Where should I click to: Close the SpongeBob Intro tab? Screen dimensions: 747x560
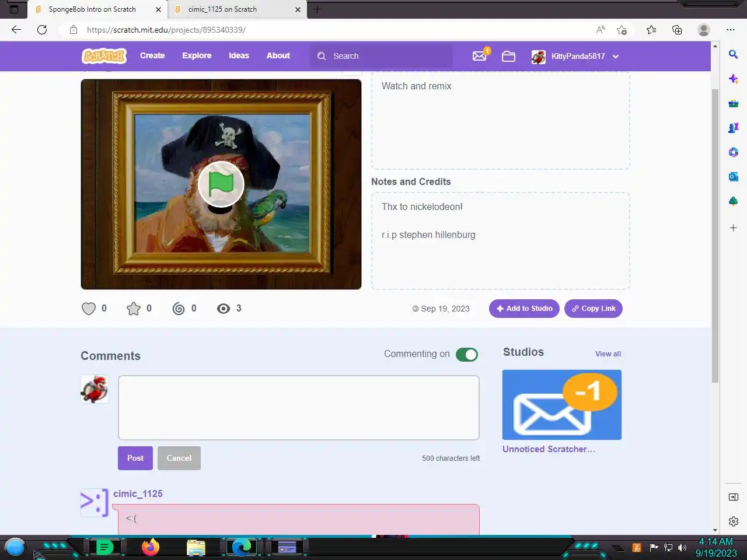pos(158,9)
